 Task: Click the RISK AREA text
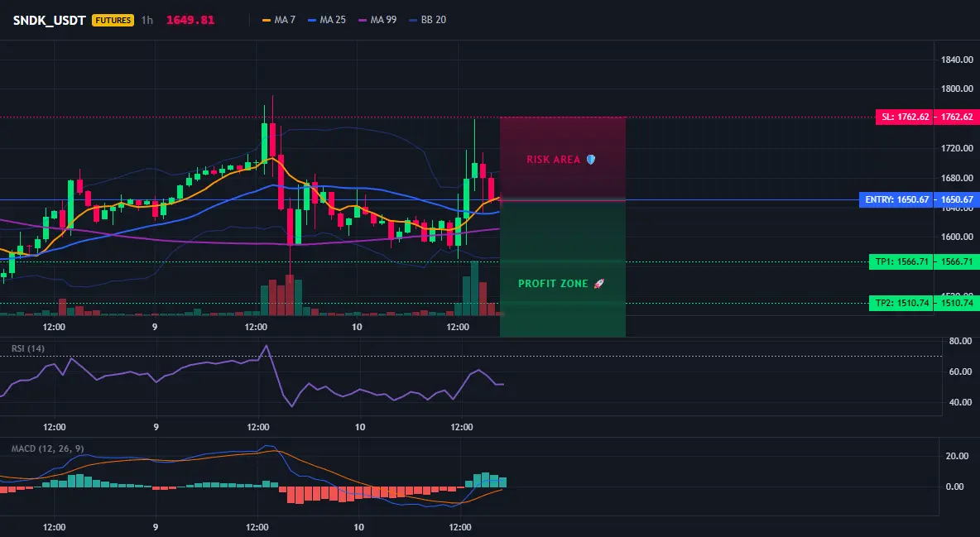pos(553,160)
